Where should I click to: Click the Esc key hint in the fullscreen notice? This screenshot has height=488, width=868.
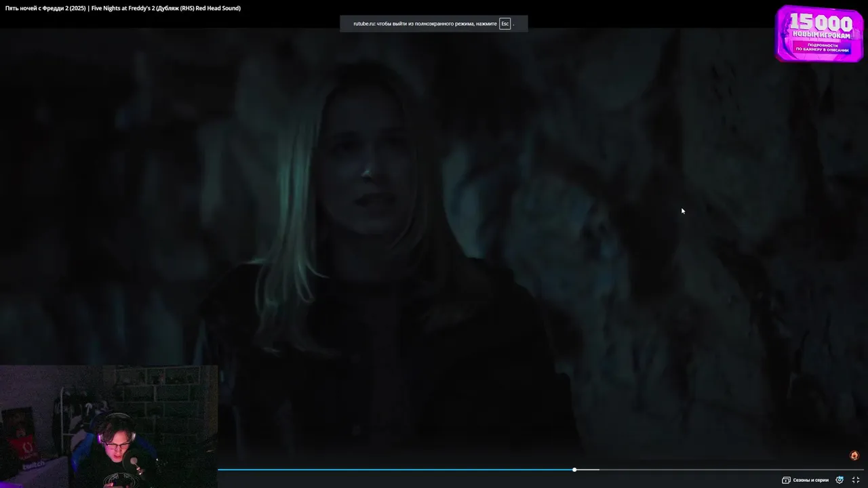pyautogui.click(x=505, y=24)
